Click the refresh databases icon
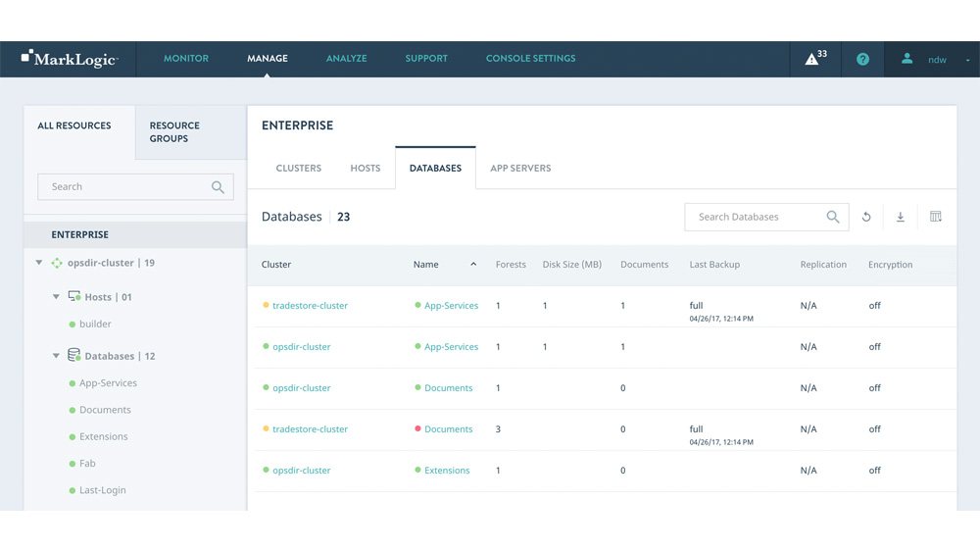980x551 pixels. (866, 218)
